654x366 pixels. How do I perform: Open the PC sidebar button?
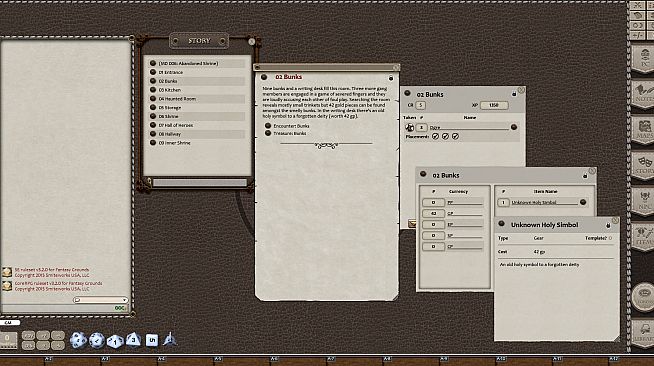coord(644,58)
